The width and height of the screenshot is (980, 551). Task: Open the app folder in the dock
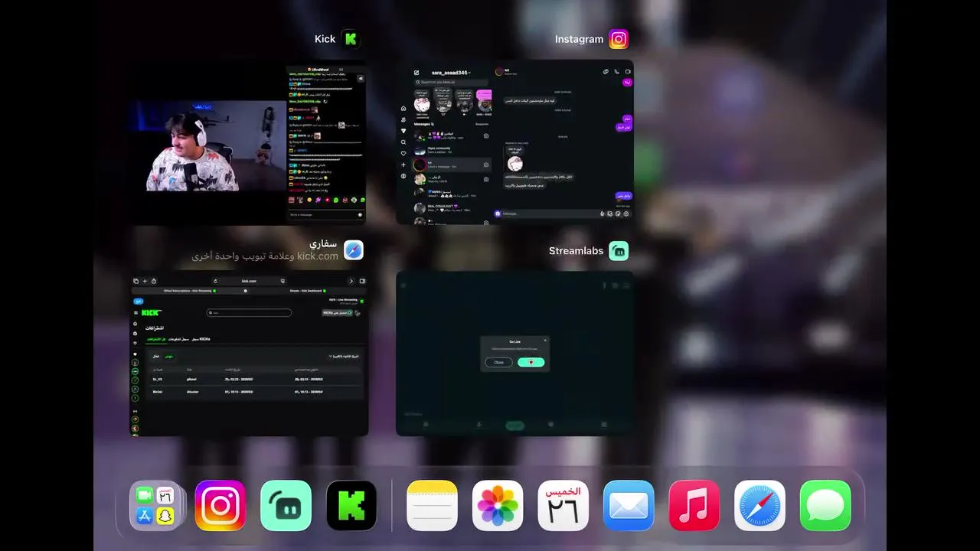[155, 506]
